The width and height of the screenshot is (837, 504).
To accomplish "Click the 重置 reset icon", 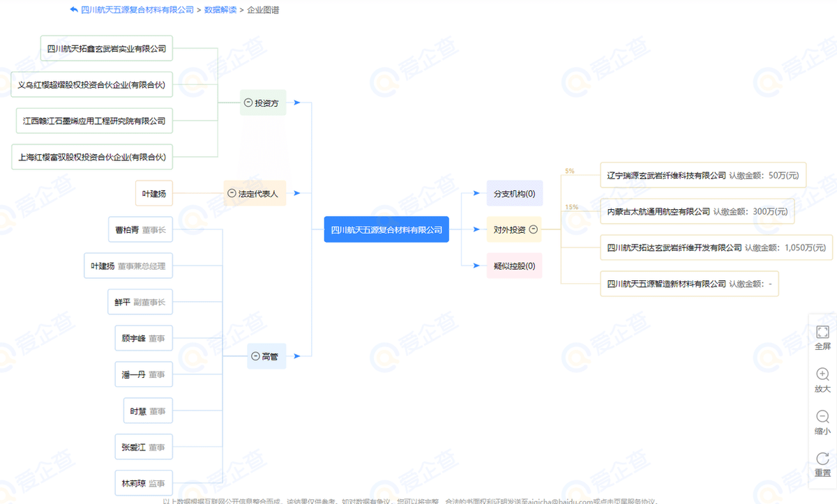I will 822,459.
